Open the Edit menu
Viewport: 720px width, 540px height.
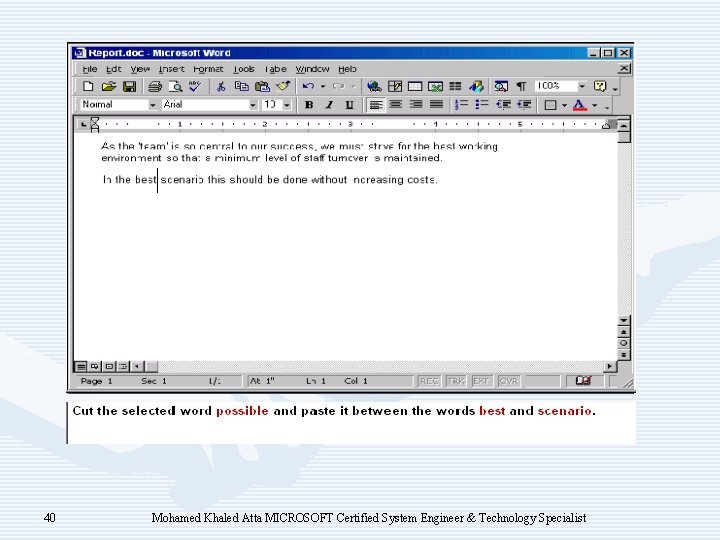pos(113,69)
